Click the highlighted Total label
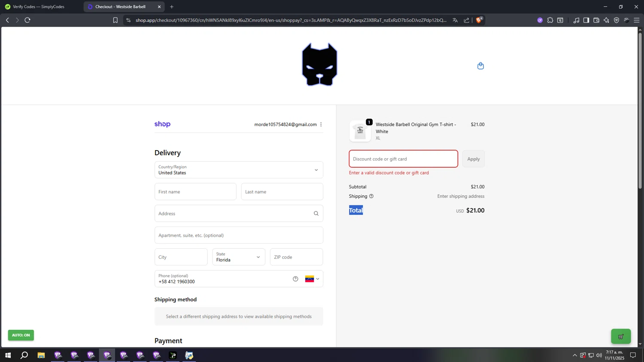 356,210
